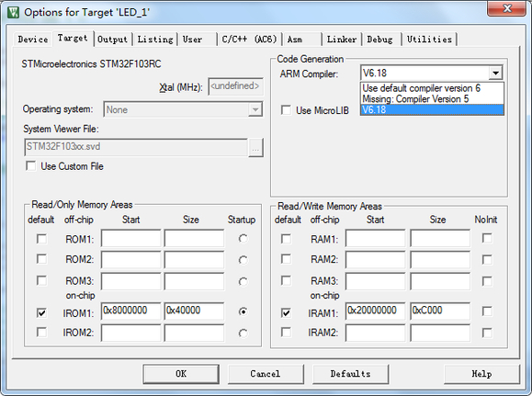The height and width of the screenshot is (396, 532).
Task: Click the IROM2 Start field
Action: tap(130, 333)
